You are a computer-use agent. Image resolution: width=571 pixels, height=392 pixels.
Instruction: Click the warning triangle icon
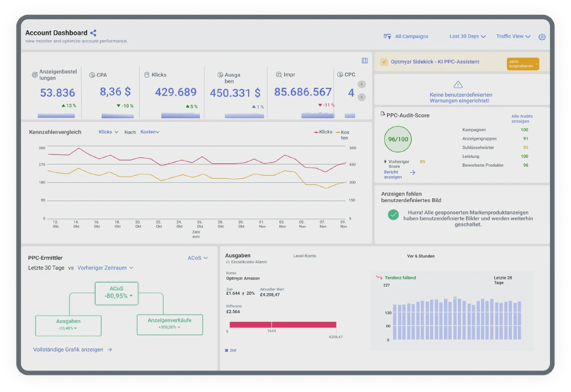pos(458,84)
